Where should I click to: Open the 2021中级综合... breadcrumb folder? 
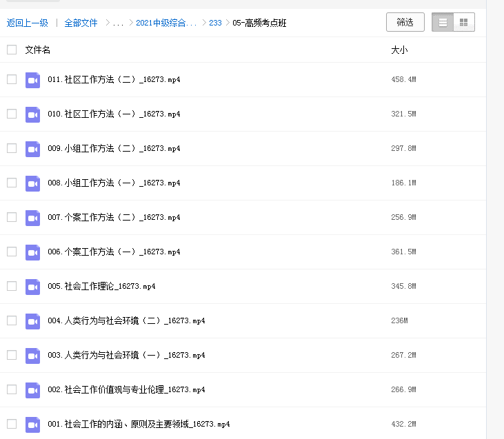coord(166,23)
